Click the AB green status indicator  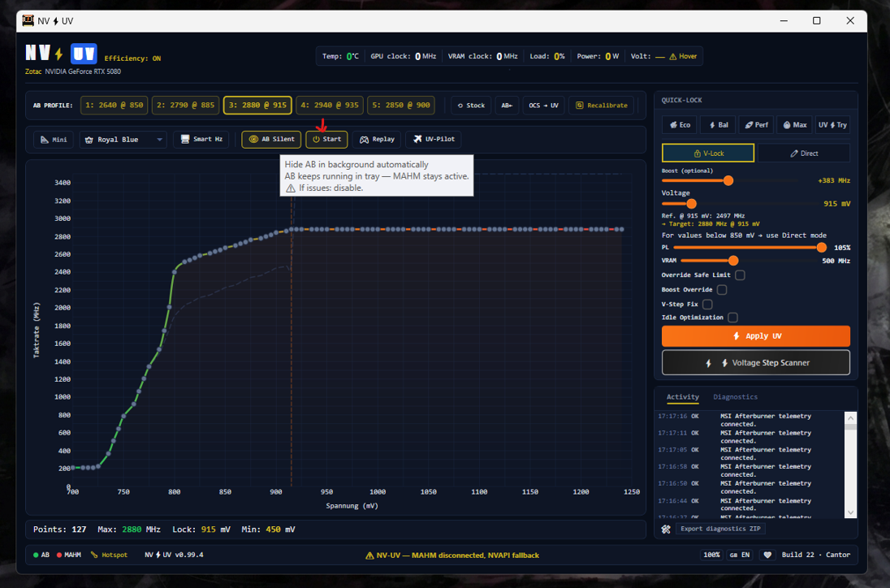coord(41,555)
